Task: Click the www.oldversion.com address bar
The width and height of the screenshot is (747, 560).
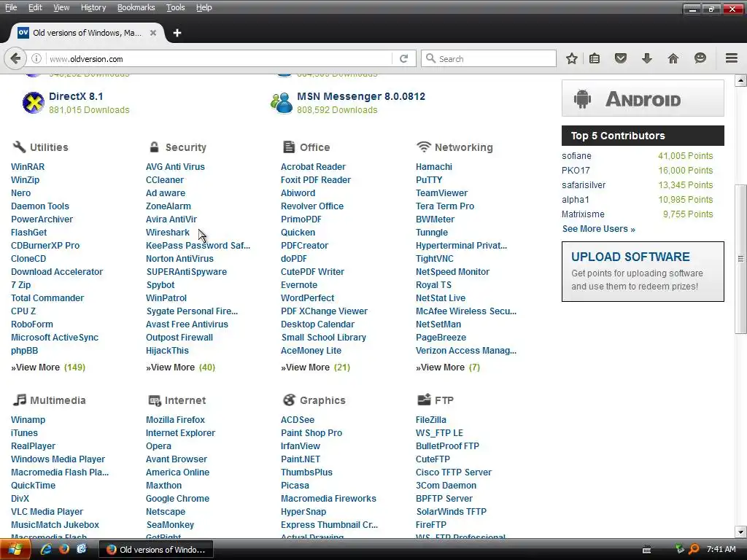Action: 219,58
